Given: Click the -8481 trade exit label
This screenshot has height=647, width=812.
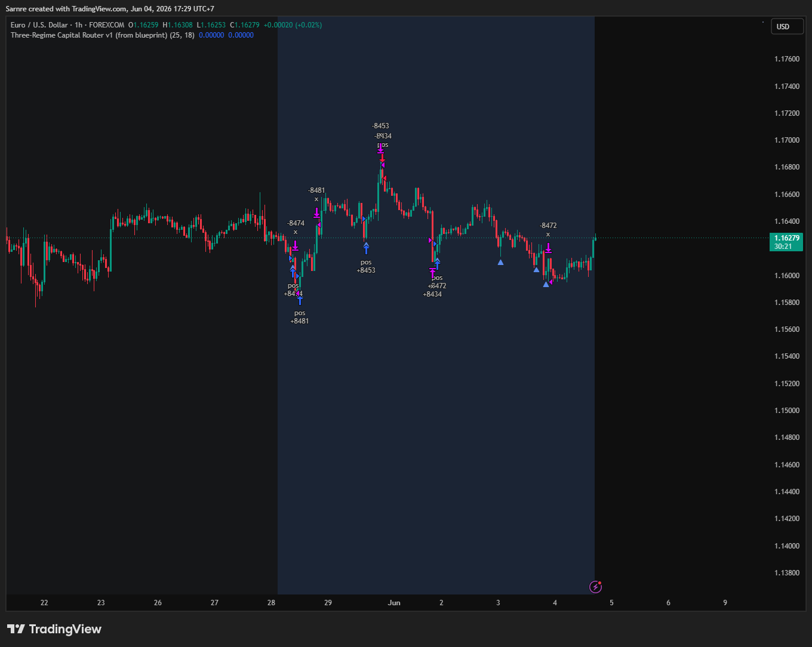Looking at the screenshot, I should coord(316,190).
